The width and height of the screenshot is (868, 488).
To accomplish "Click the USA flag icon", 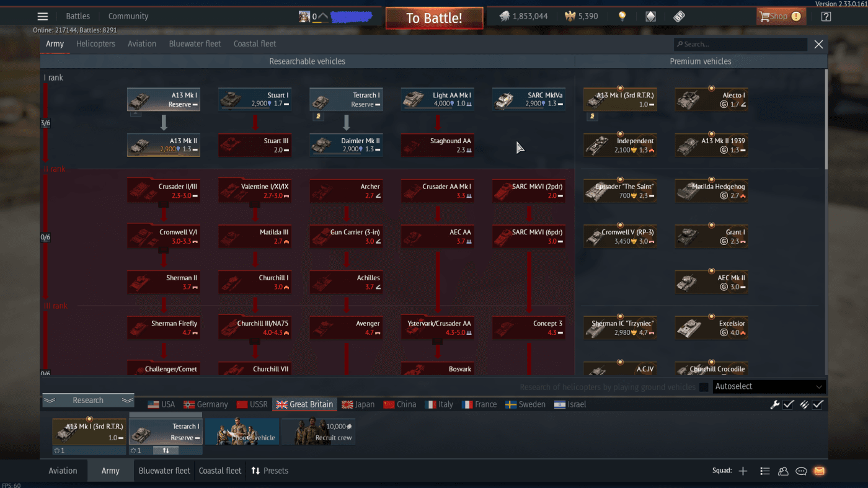I will tap(153, 405).
